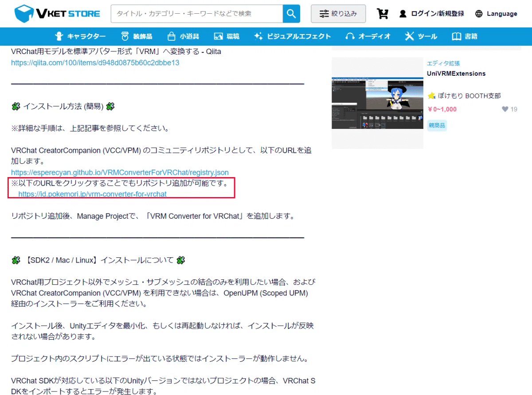Open the 小道具 category menu

tap(183, 36)
